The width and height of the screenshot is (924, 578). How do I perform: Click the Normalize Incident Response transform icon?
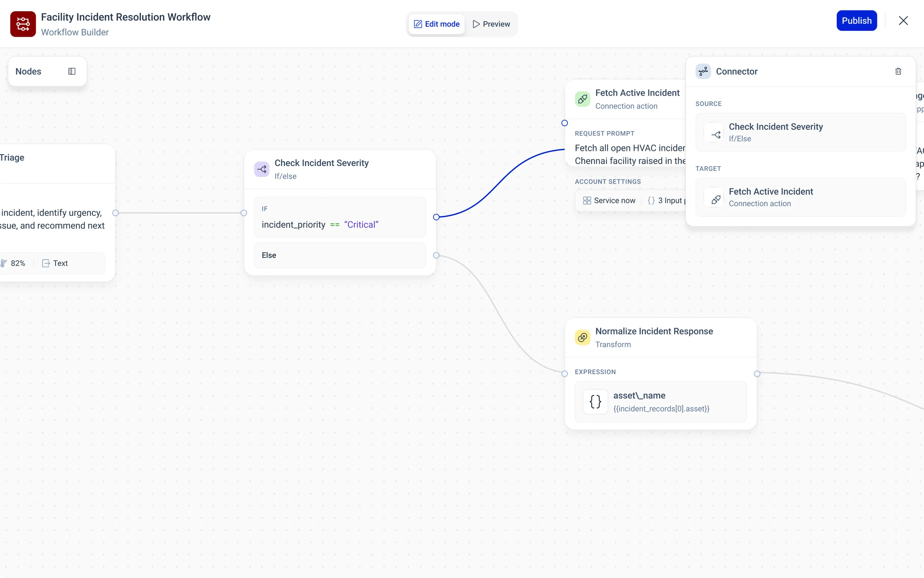583,338
